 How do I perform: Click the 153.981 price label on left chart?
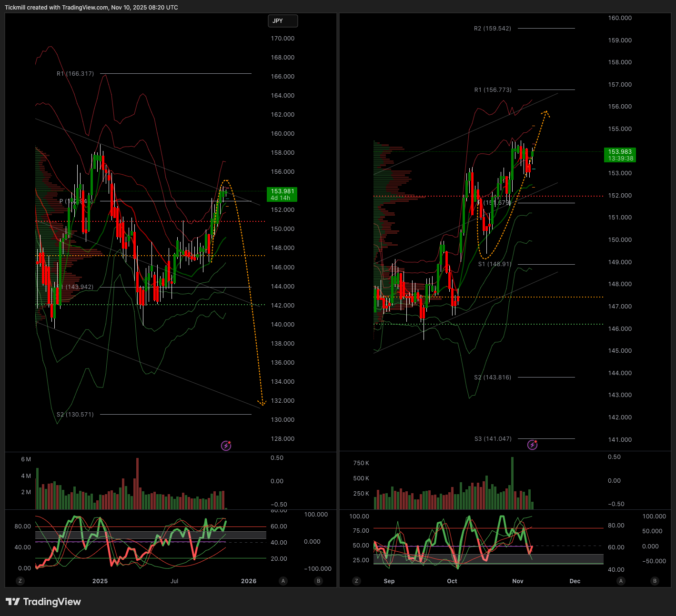pos(282,194)
